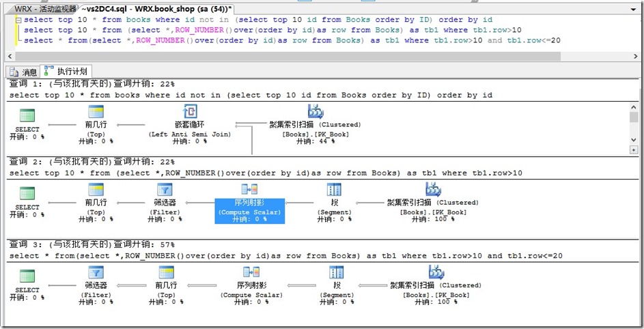This screenshot has height=329, width=644.
Task: Click the highlighted Compute Scalar node in query 2
Action: pos(250,211)
